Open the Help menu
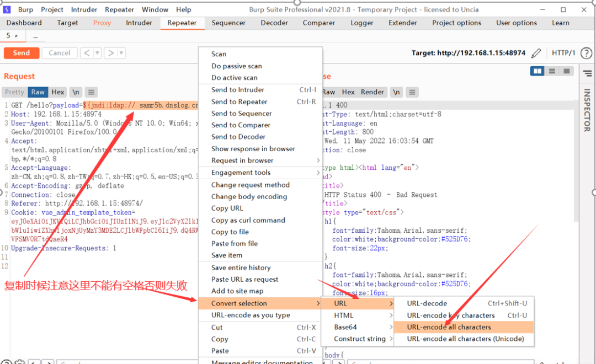596x364 pixels. click(x=184, y=9)
